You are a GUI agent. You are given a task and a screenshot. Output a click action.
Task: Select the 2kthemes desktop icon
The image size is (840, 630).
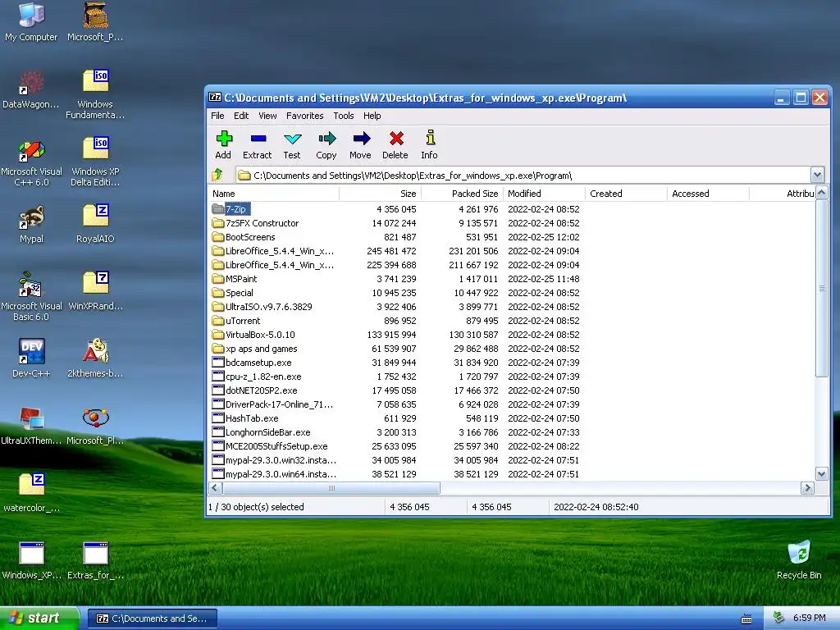pos(95,358)
